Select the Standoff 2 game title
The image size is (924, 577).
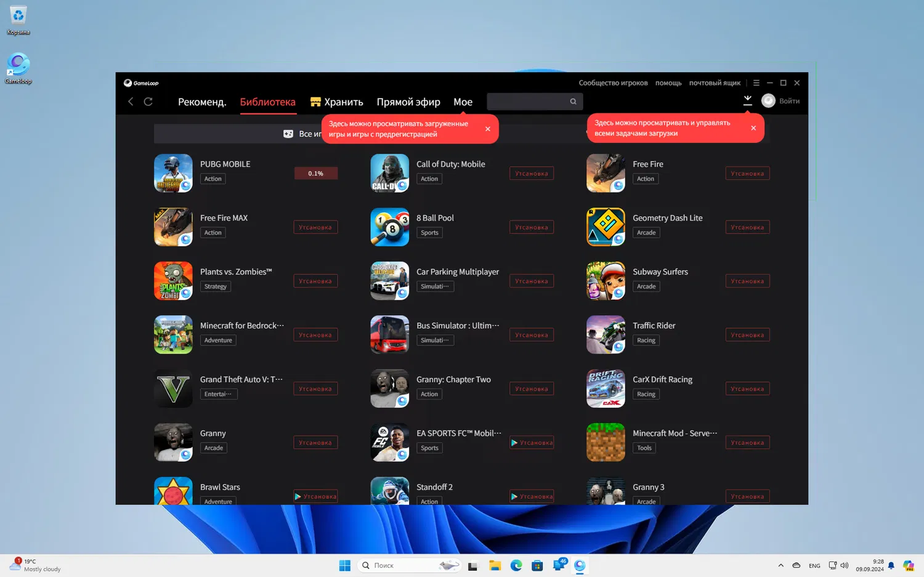[x=434, y=487]
